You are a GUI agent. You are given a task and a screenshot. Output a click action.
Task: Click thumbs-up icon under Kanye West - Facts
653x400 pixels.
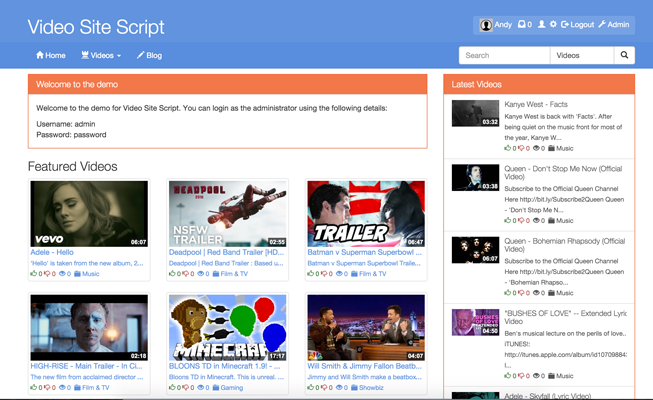(507, 148)
